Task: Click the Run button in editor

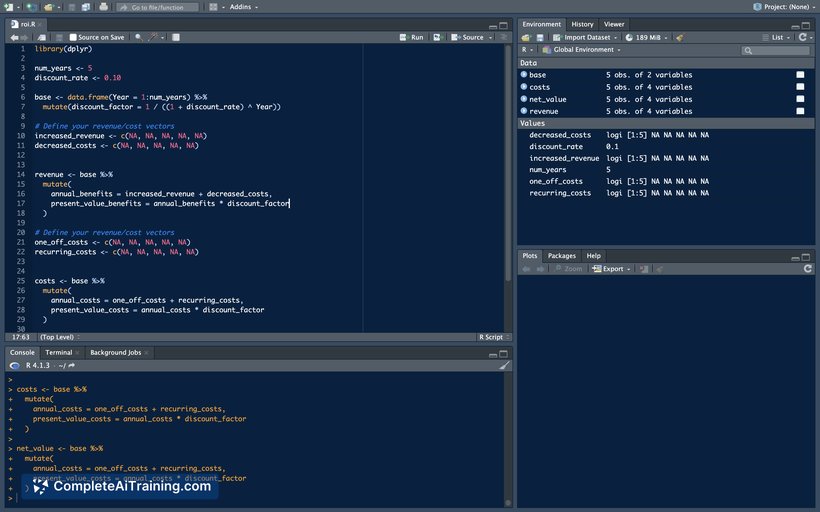Action: [412, 37]
